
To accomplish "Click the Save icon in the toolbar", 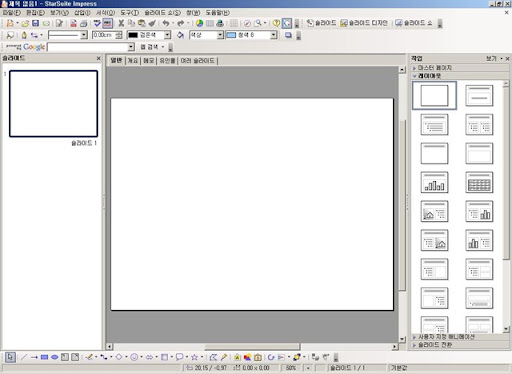I will (x=35, y=23).
